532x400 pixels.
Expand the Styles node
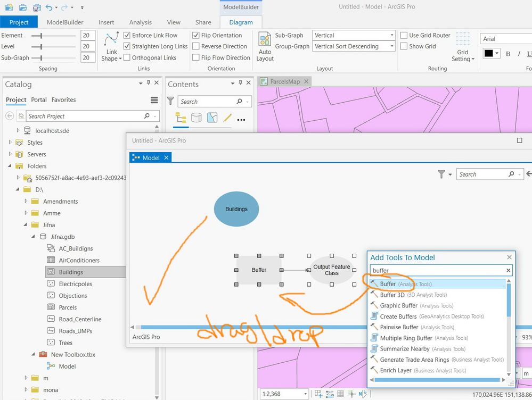(x=10, y=142)
